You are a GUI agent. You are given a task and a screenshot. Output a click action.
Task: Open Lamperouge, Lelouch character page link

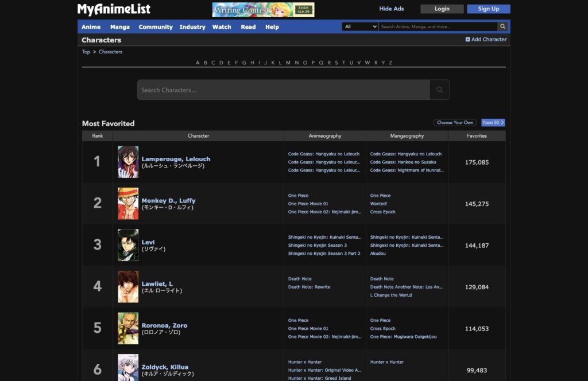point(176,159)
